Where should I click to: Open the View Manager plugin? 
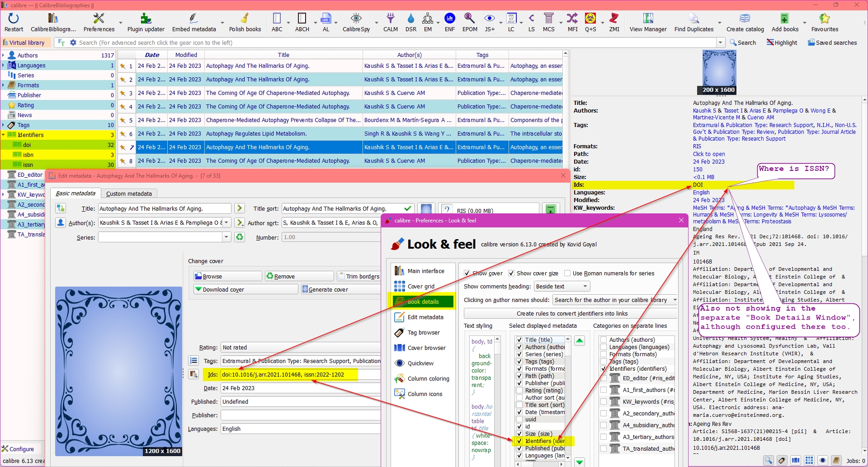pyautogui.click(x=648, y=23)
